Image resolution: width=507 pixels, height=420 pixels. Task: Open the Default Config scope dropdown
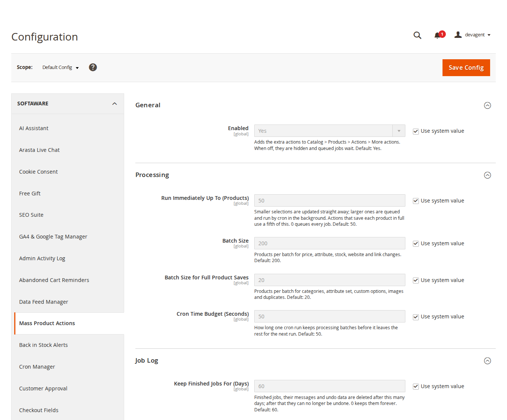60,67
